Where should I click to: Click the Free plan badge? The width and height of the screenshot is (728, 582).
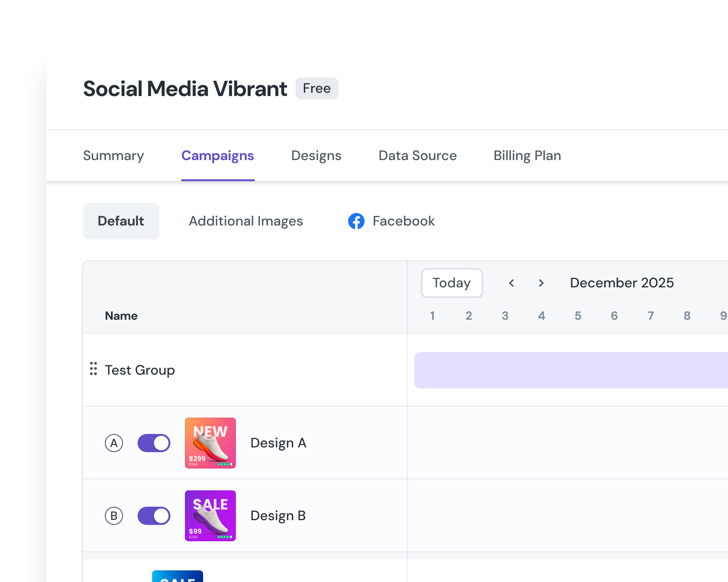point(317,88)
